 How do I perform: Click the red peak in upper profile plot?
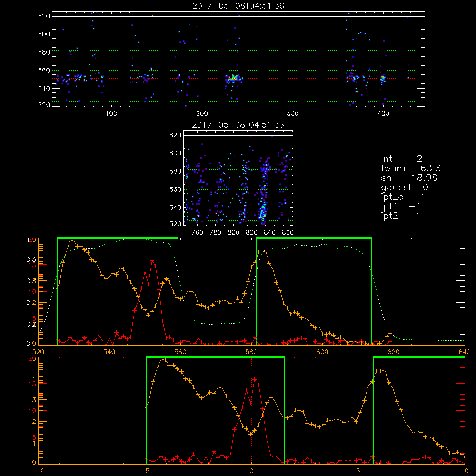[x=152, y=260]
